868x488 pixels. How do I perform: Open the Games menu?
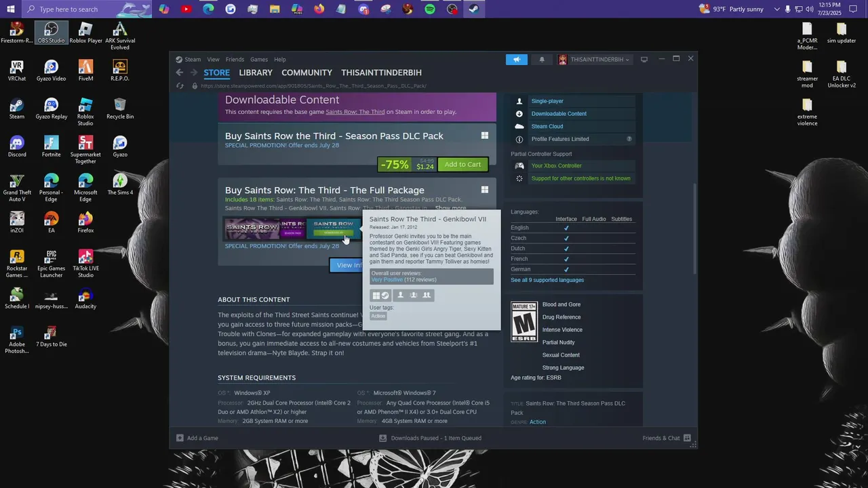[x=259, y=60]
